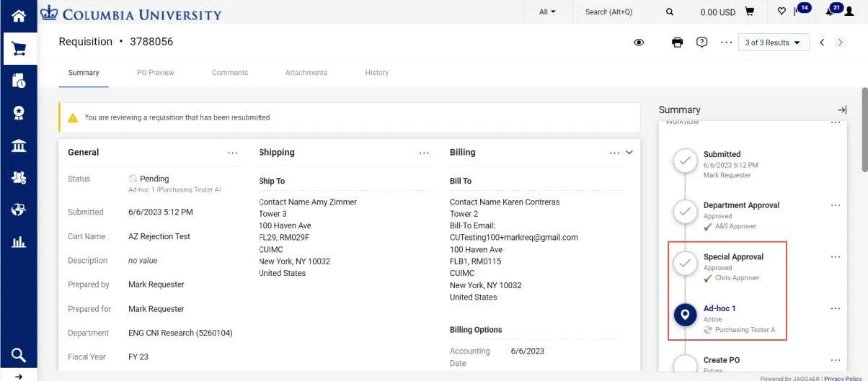Open the All search category dropdown
Viewport: 868px width, 381px height.
[547, 12]
